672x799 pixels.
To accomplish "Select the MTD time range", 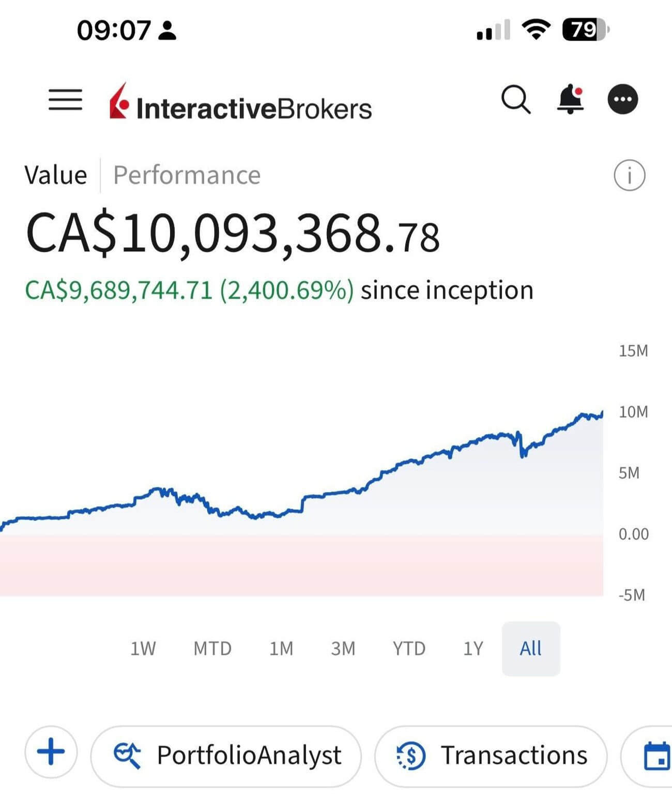I will (212, 648).
